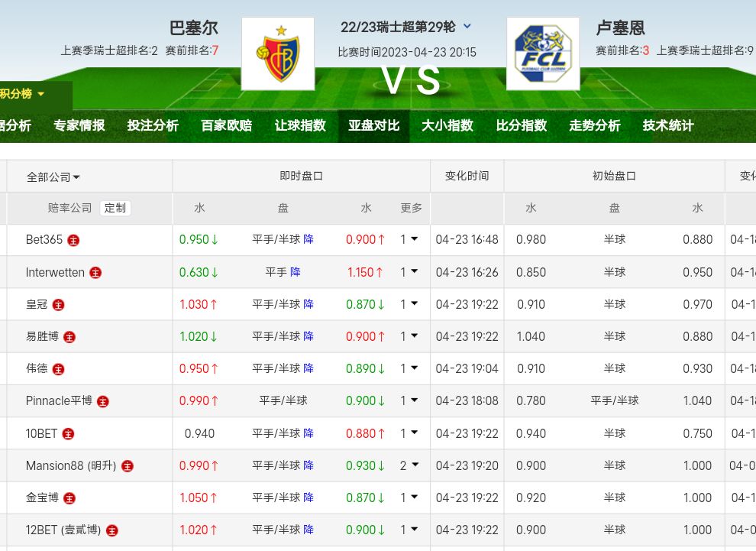Click red badge icon next to Bet365

(x=73, y=240)
